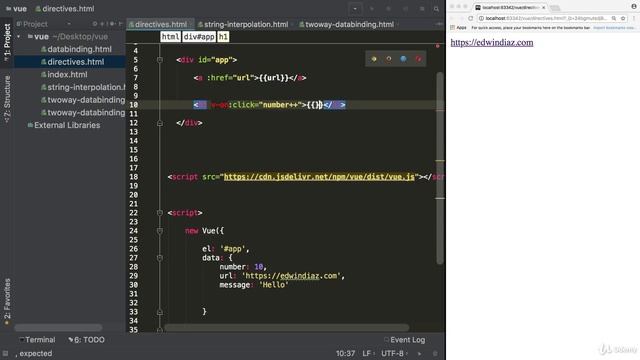Click the h1 breadcrumb
This screenshot has height=360, width=640.
point(223,37)
